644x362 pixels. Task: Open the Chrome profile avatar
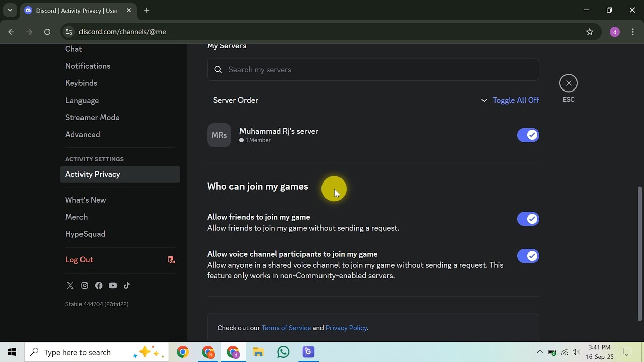coord(615,32)
